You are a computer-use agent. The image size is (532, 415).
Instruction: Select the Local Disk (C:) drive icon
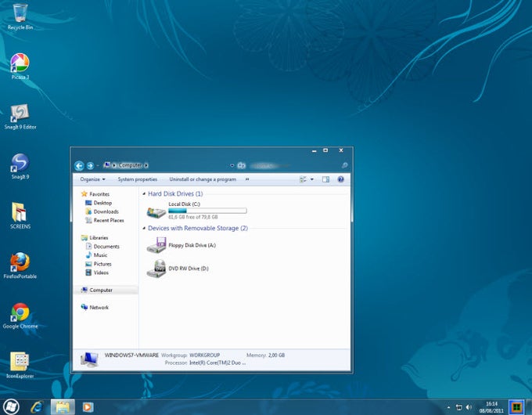point(156,212)
